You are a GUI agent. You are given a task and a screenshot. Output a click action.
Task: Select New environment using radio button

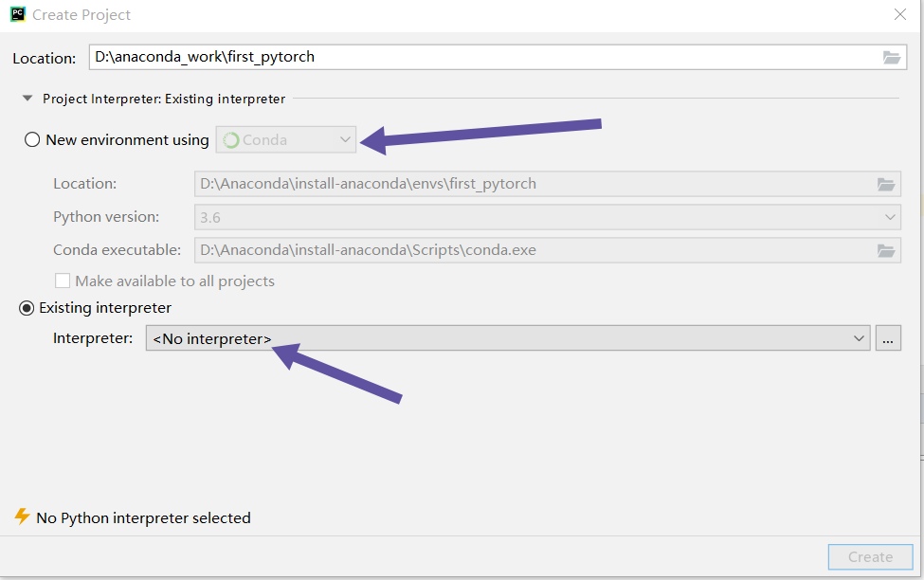pyautogui.click(x=32, y=139)
